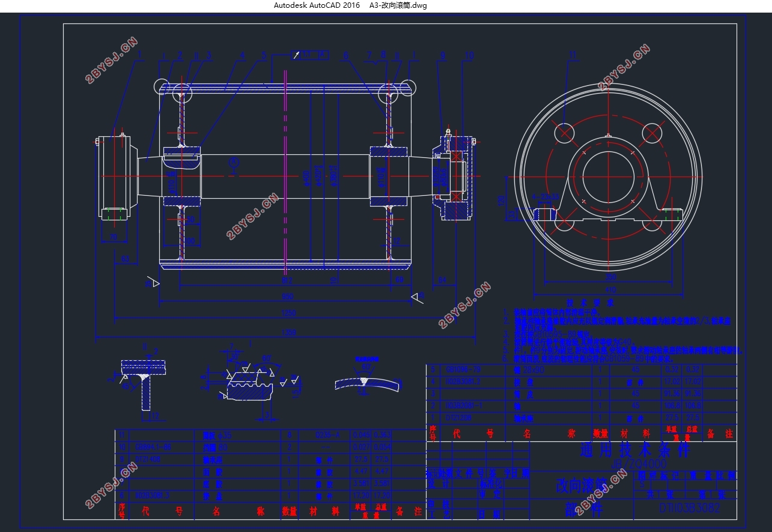Image resolution: width=772 pixels, height=532 pixels.
Task: Click the 通用技术条件 title block text
Action: [x=635, y=450]
